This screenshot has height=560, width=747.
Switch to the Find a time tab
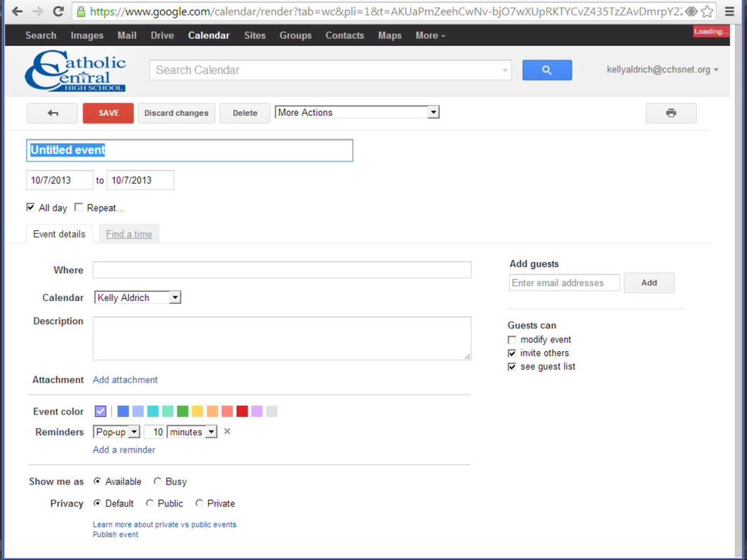click(x=129, y=234)
